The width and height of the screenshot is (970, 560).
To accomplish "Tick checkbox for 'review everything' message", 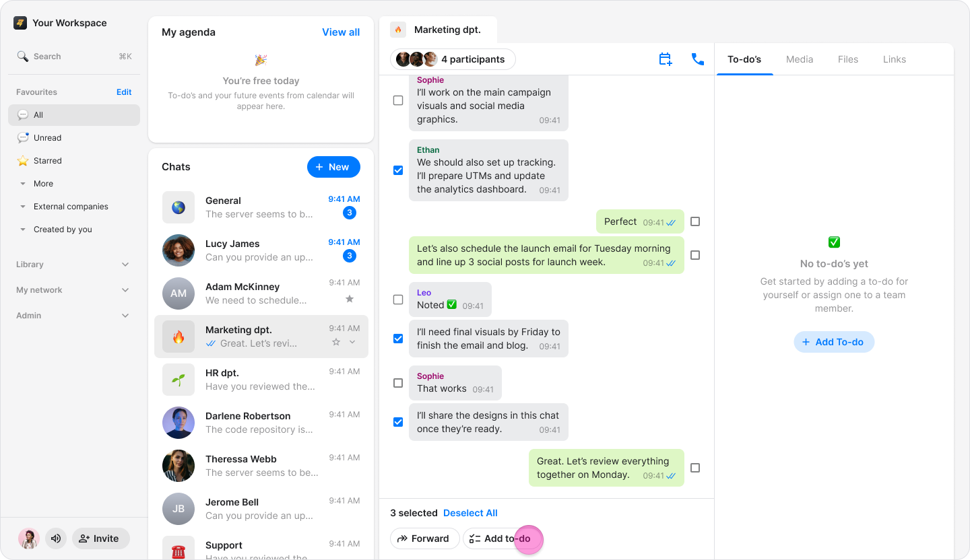I will tap(695, 468).
